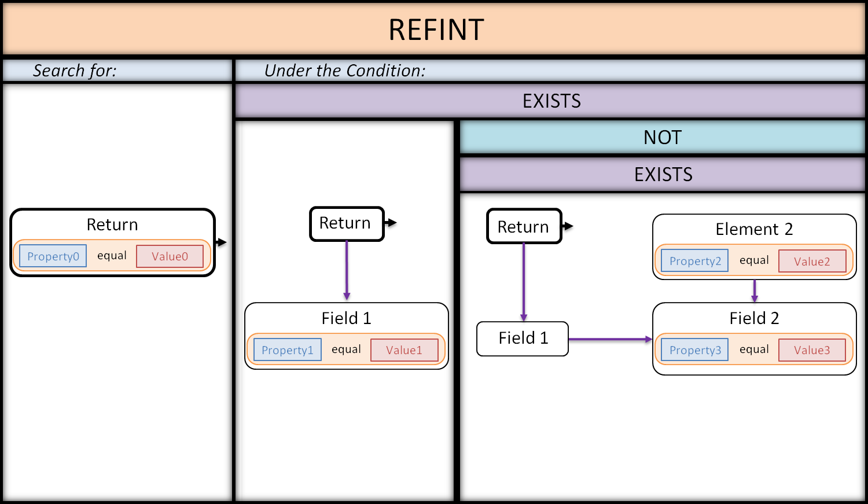Viewport: 868px width, 504px height.
Task: Select the top purple EXISTS bar
Action: pos(550,101)
